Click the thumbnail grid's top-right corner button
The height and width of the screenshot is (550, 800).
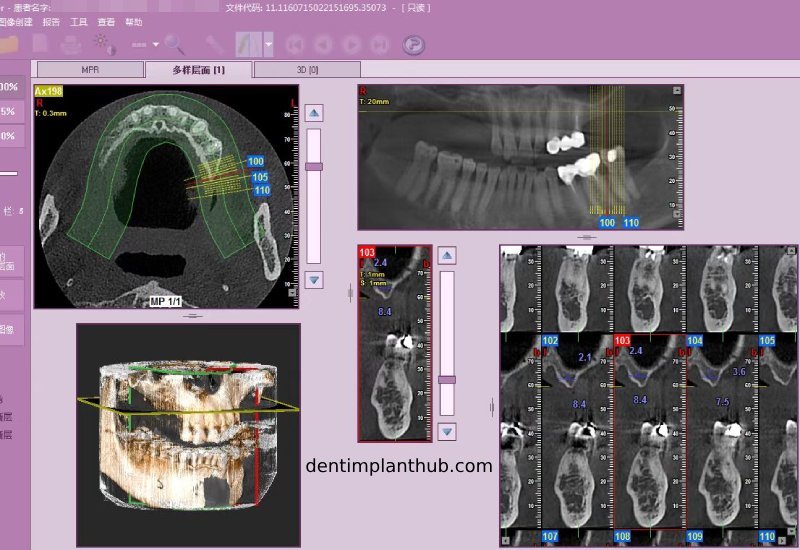792,250
